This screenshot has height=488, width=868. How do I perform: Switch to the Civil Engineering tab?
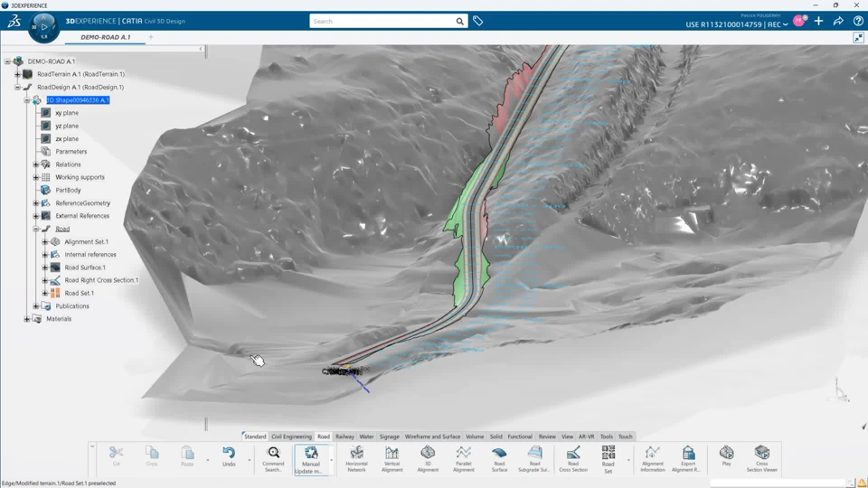coord(291,436)
